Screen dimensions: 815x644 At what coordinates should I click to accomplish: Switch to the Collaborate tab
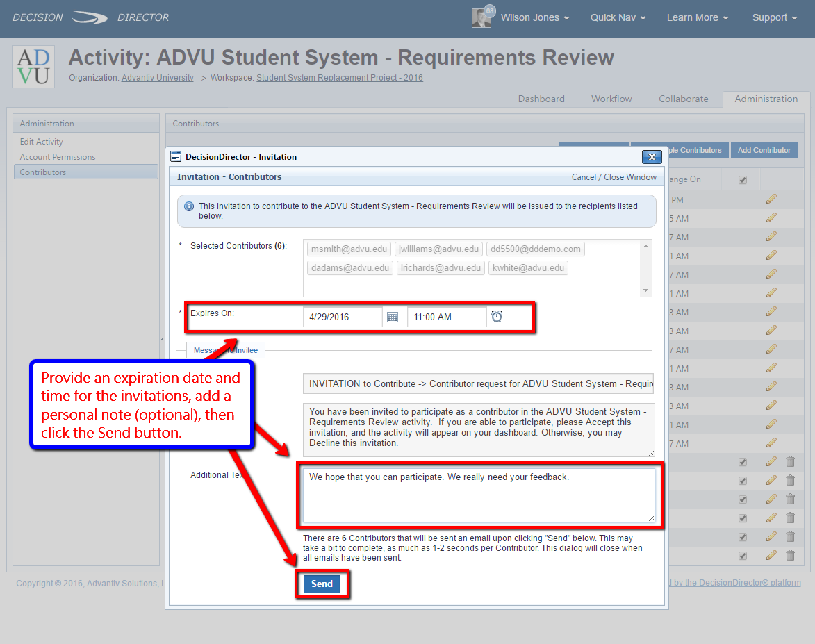684,99
